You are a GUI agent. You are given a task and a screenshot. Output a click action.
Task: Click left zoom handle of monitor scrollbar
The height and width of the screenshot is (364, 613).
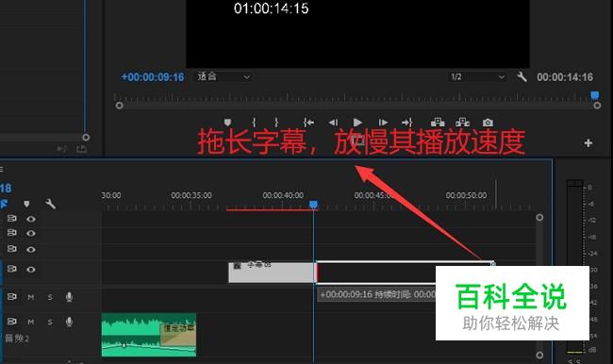(x=119, y=106)
